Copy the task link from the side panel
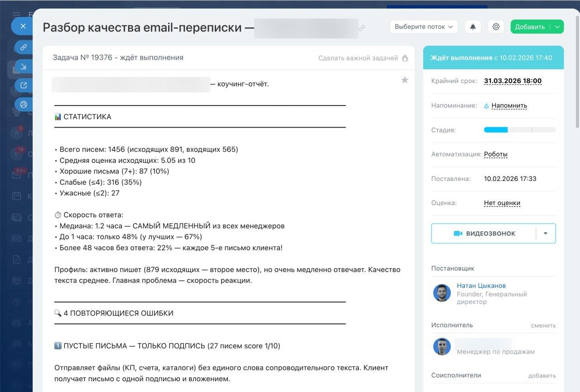 point(24,47)
